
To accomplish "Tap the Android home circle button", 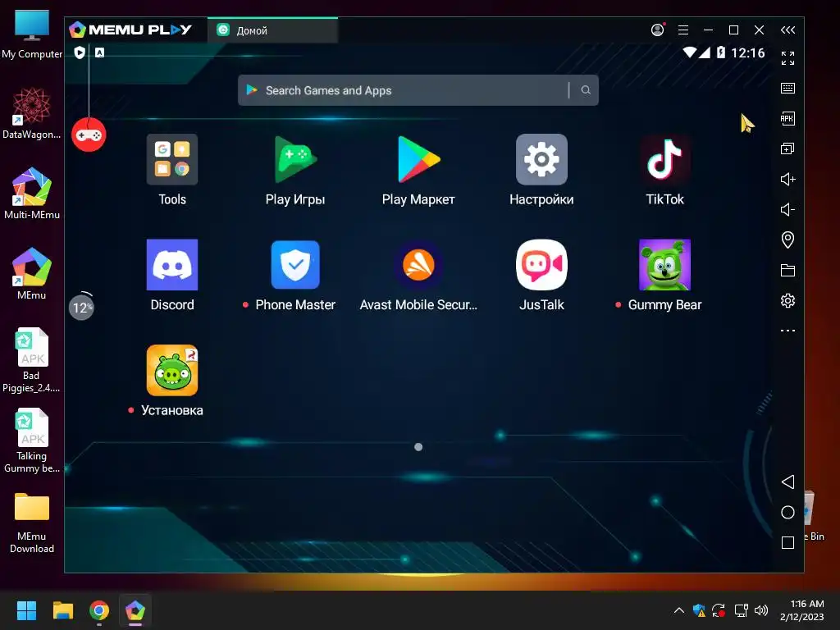I will tap(787, 512).
